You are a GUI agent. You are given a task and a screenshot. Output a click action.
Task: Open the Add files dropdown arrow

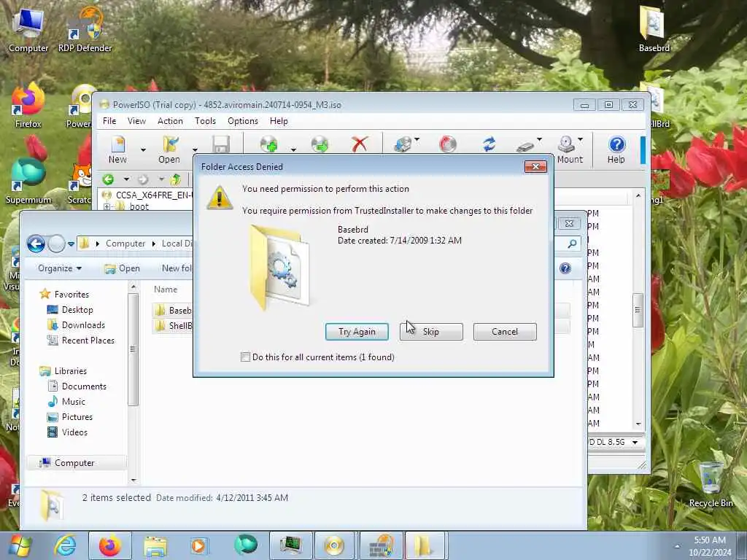(x=293, y=150)
